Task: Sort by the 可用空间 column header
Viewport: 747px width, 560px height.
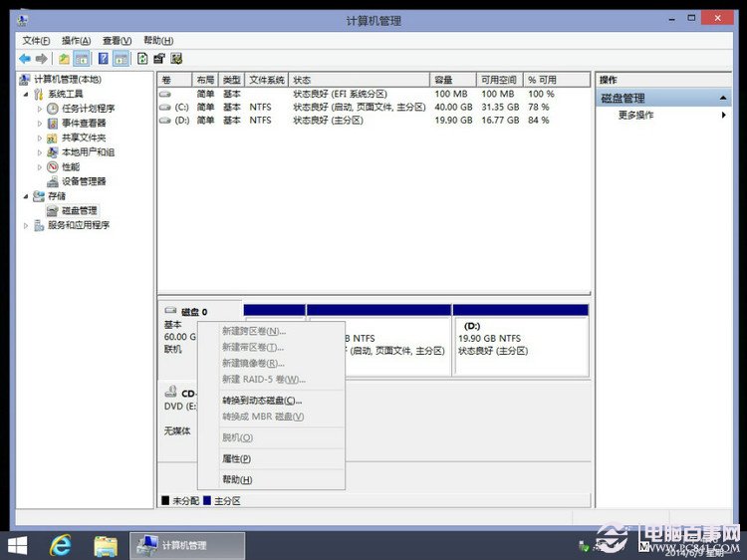Action: point(499,80)
